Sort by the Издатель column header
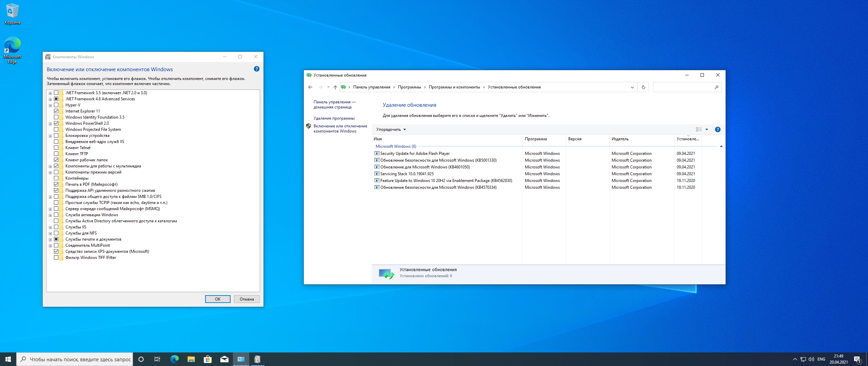 tap(620, 139)
